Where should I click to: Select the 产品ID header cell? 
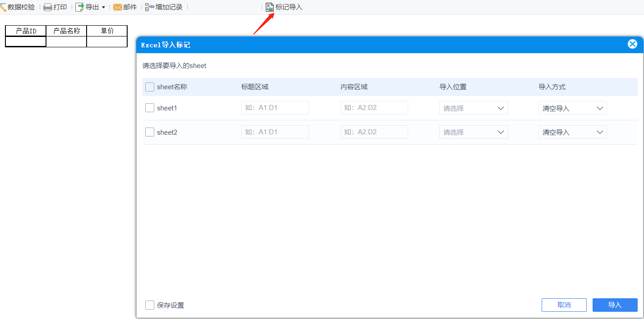[x=26, y=31]
